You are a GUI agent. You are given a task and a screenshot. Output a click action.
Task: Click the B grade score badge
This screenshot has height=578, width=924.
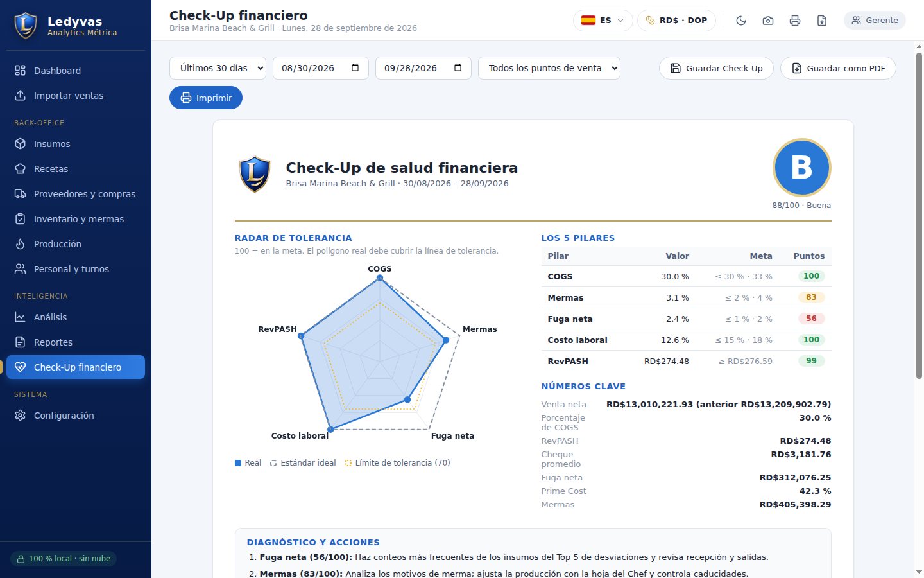801,168
